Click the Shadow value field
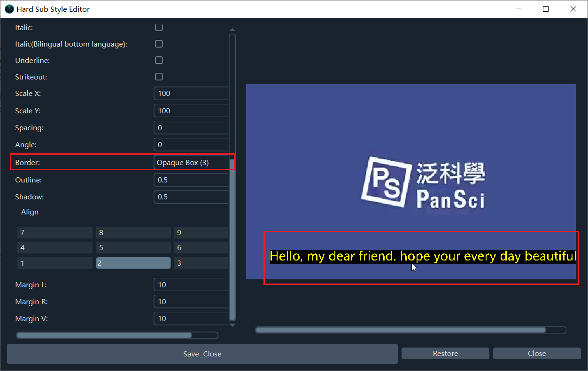 pyautogui.click(x=191, y=197)
